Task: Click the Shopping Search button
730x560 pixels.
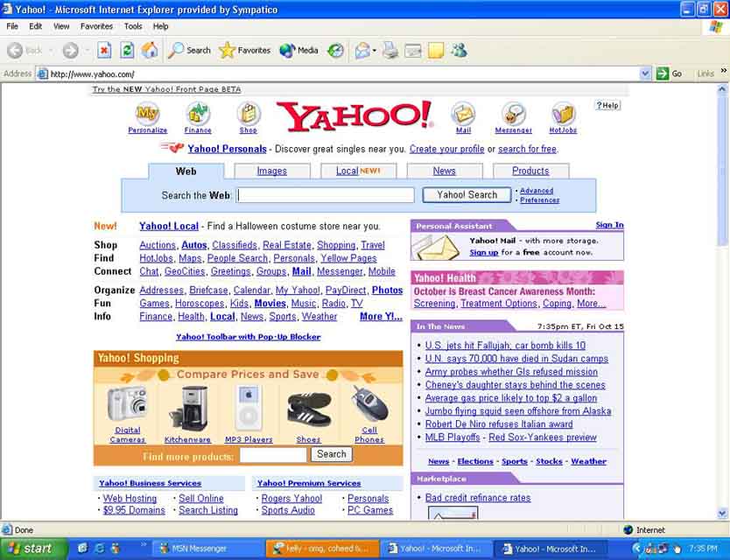Action: [332, 454]
